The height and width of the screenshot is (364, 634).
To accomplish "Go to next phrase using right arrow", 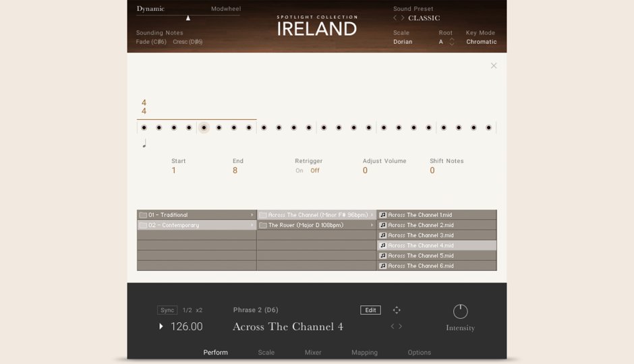I will 401,326.
